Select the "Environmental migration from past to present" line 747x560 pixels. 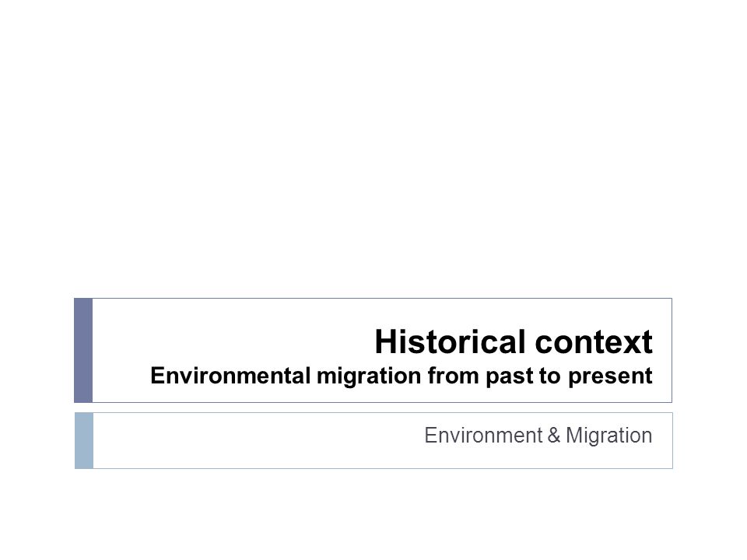coord(402,376)
